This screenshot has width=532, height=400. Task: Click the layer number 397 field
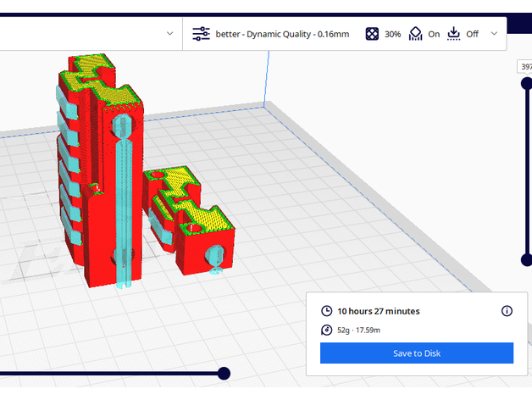click(525, 66)
